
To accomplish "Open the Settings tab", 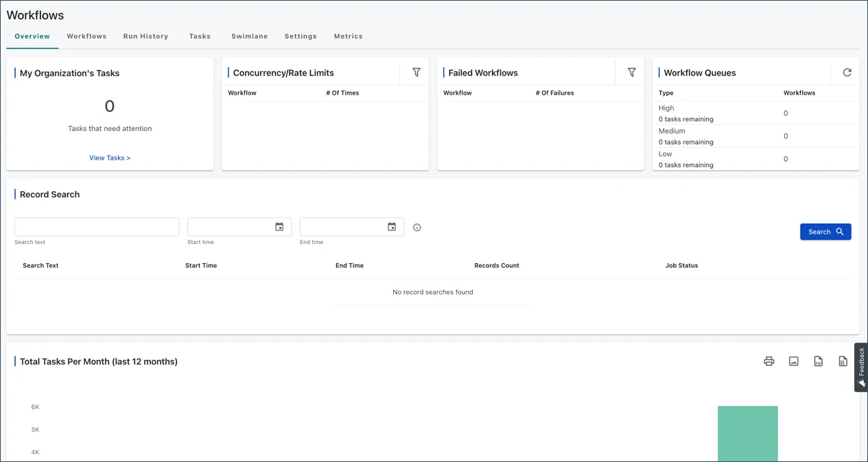I will click(x=301, y=36).
